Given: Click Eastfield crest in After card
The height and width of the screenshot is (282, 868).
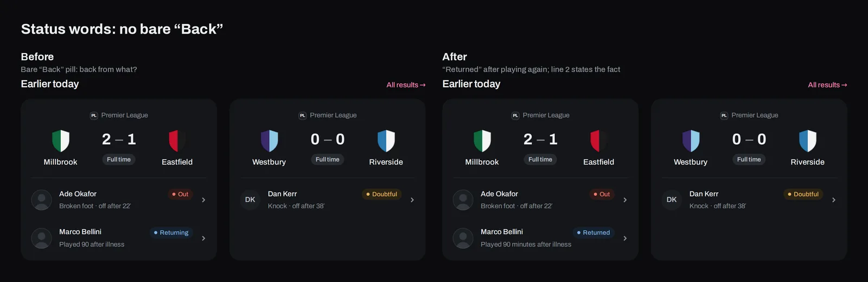Looking at the screenshot, I should click(599, 140).
